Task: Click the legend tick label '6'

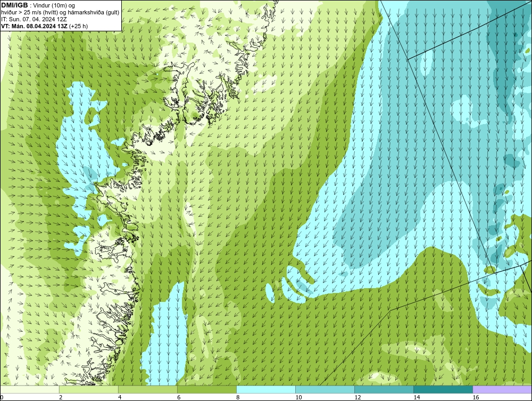Action: tap(179, 398)
